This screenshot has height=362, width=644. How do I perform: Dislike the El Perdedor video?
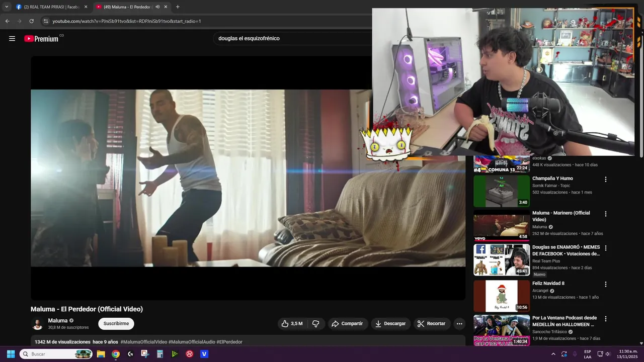[316, 324]
